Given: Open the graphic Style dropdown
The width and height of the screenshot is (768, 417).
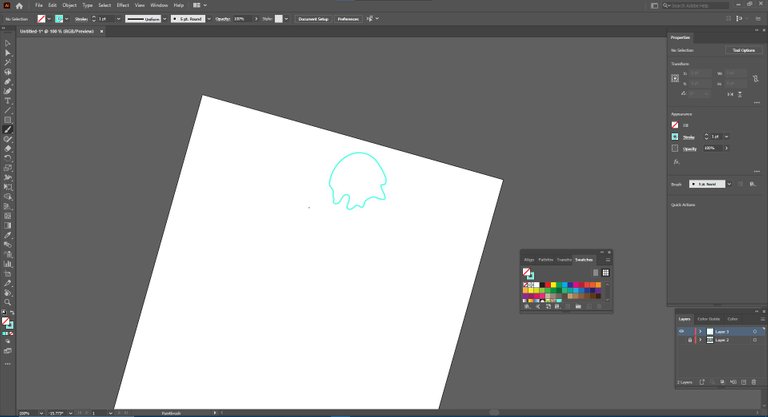Looking at the screenshot, I should click(287, 19).
